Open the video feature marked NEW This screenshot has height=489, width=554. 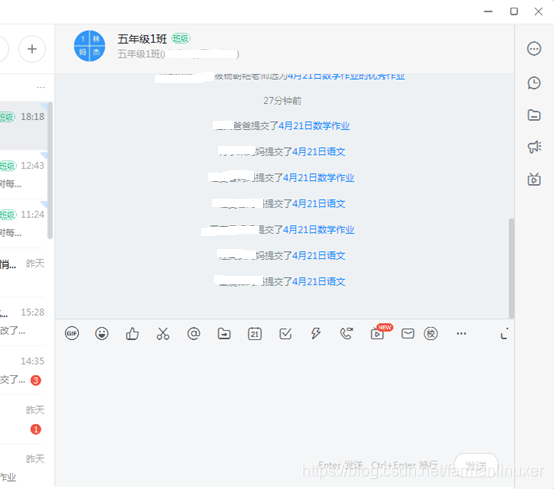tap(378, 333)
